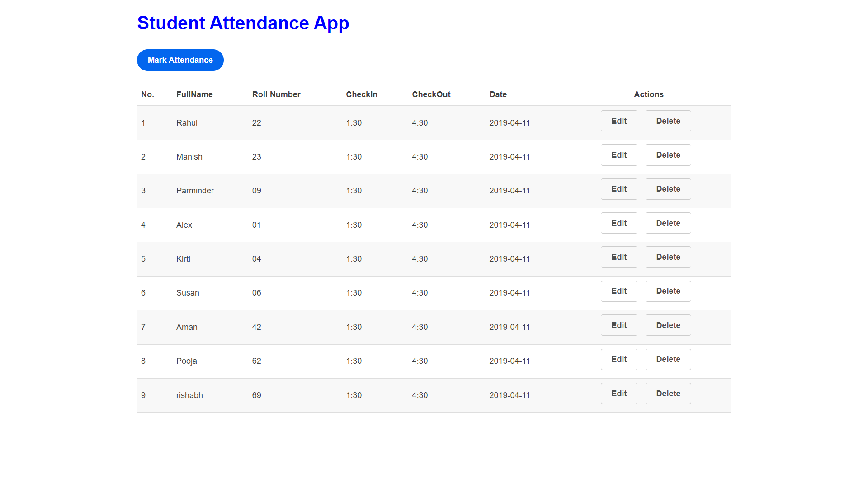Delete rishabh's attendance entry
Viewport: 868px width, 488px height.
point(668,393)
